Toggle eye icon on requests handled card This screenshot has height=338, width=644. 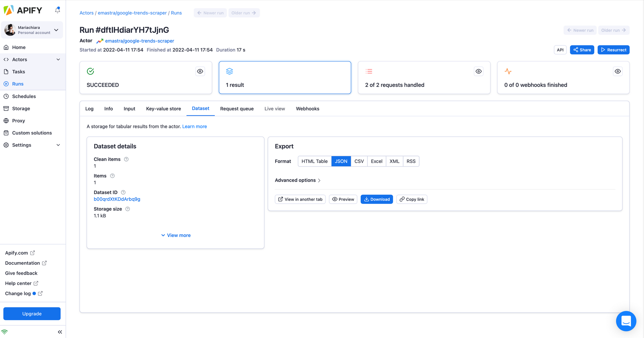point(479,71)
